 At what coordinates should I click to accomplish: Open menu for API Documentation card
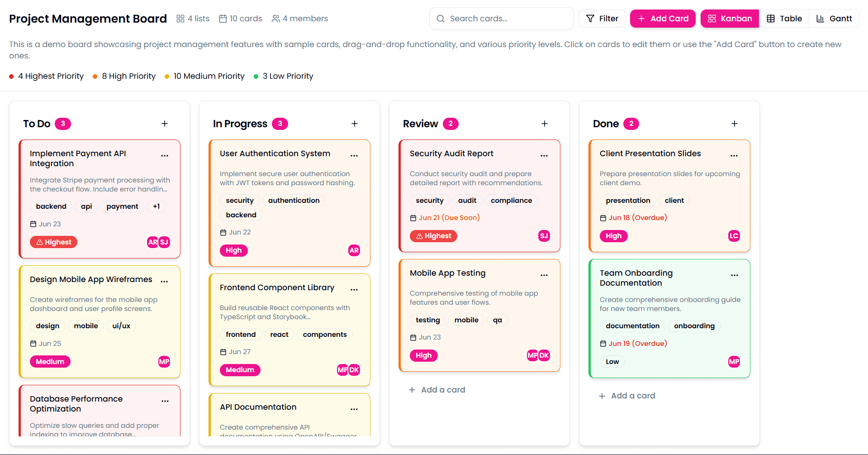tap(354, 409)
